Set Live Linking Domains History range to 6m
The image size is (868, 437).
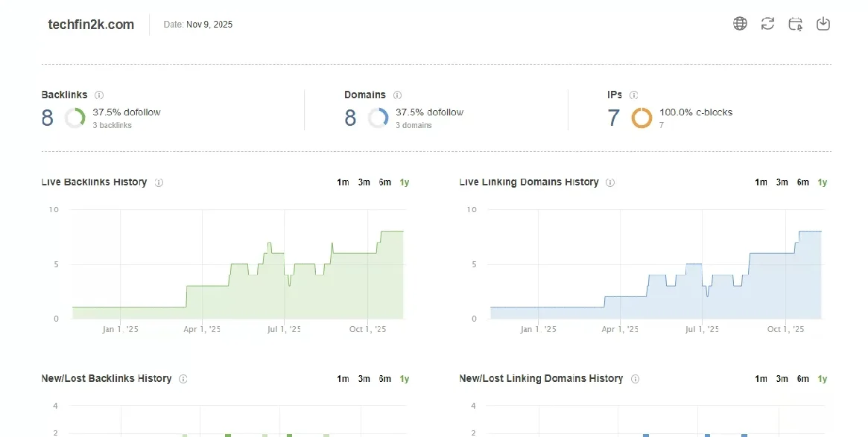coord(802,182)
